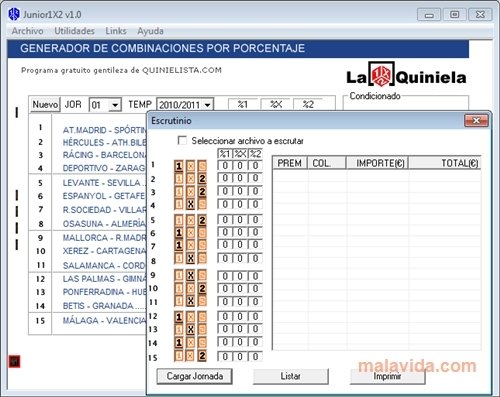Click the small red square icon bottom-left
Viewport: 500px width, 397px height.
[x=14, y=361]
